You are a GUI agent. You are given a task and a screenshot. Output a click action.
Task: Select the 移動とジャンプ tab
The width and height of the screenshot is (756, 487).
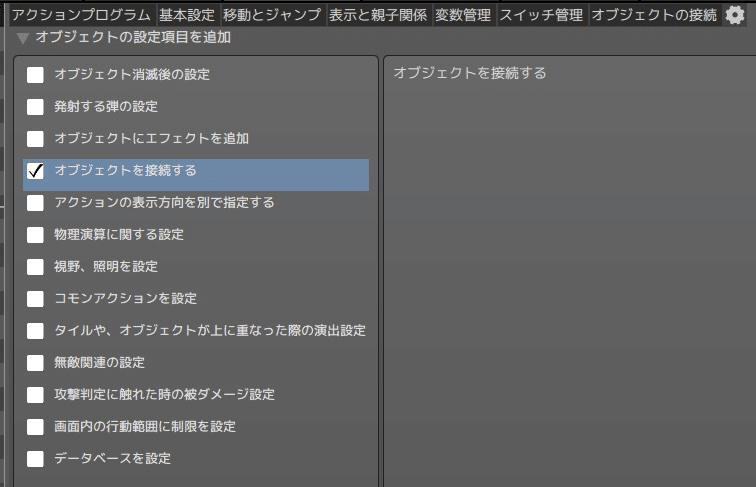[272, 15]
